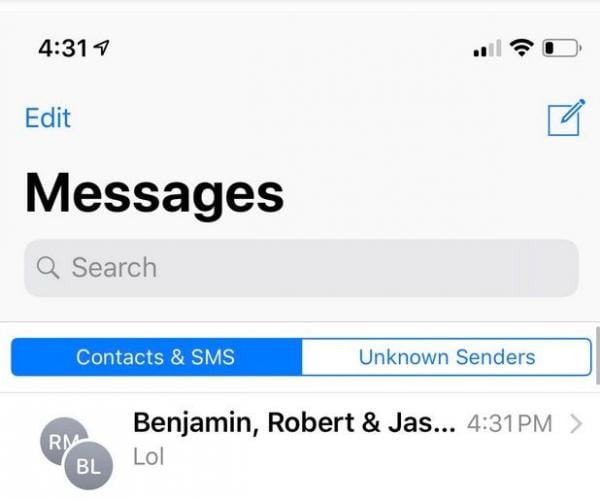Tap the 4:31 PM timestamp

point(510,424)
